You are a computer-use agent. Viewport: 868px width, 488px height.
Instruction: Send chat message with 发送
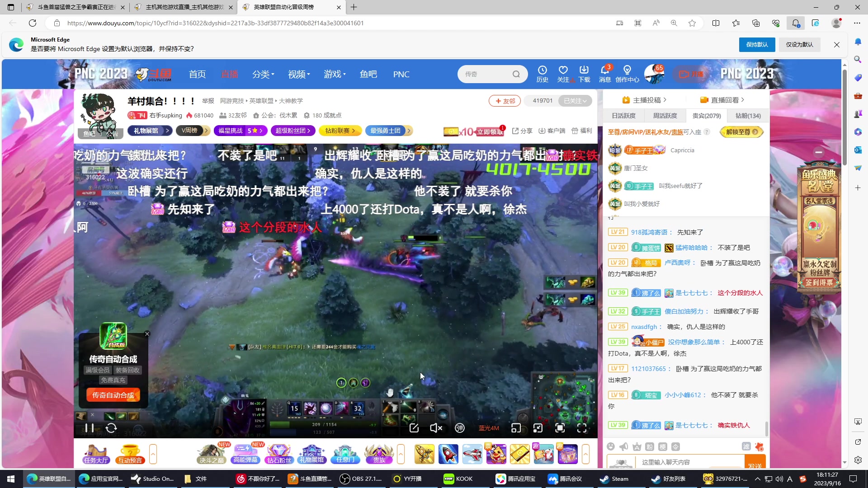[x=755, y=462]
